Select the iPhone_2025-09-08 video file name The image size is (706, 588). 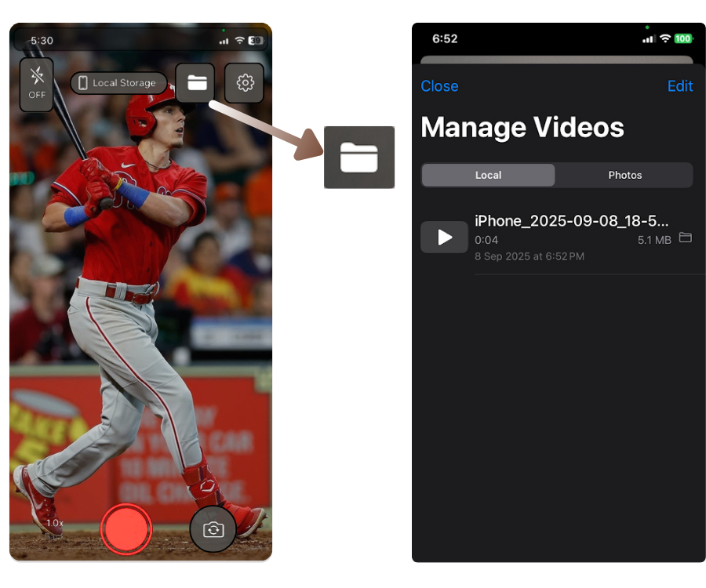(x=571, y=221)
